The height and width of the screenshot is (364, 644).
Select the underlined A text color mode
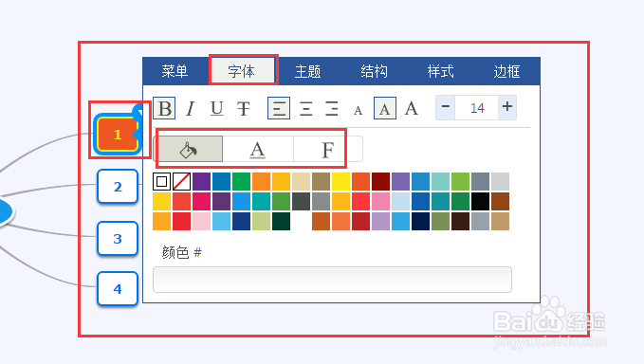(x=258, y=150)
